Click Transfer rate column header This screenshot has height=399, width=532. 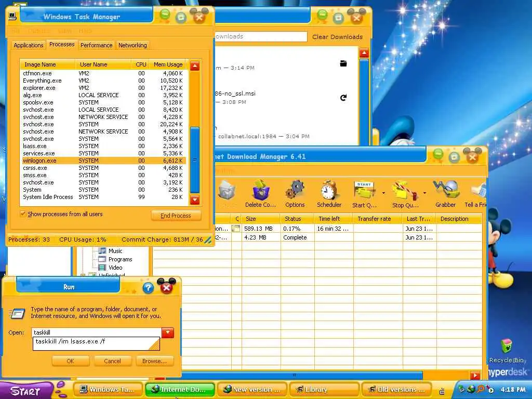pyautogui.click(x=378, y=219)
